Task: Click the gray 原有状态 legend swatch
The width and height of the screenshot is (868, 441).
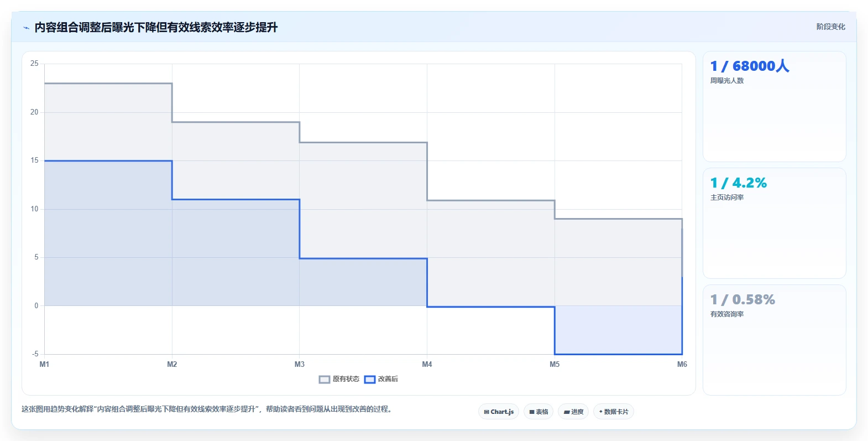Action: [325, 380]
